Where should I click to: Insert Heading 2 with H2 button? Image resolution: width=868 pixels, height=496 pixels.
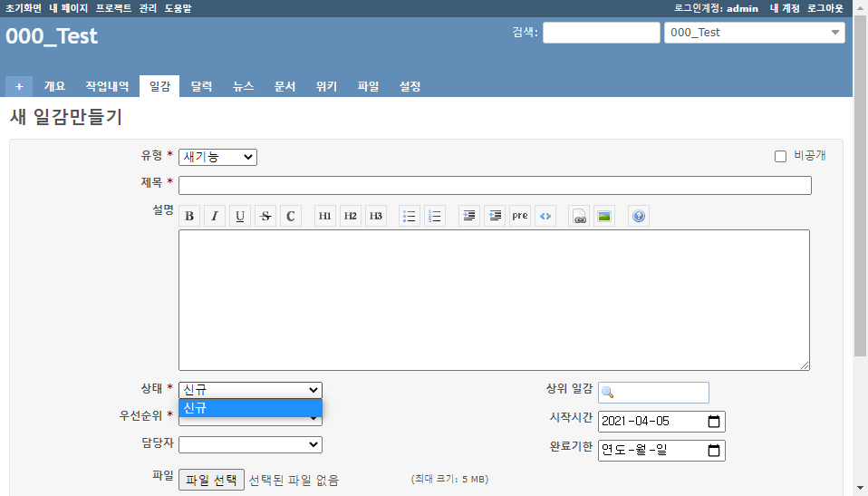pyautogui.click(x=351, y=216)
